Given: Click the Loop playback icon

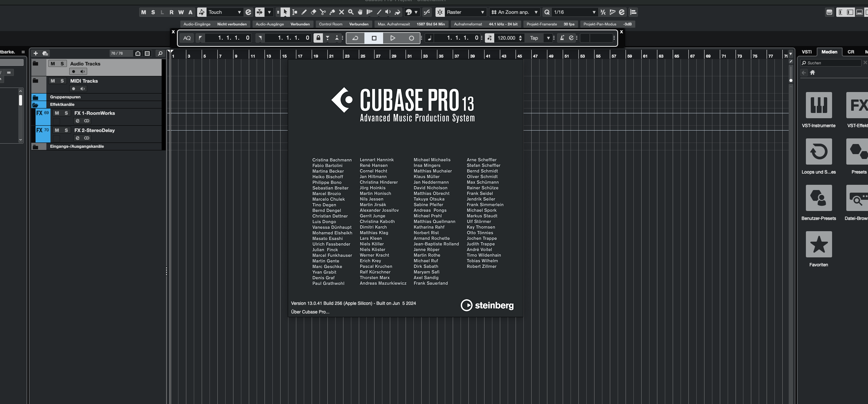Looking at the screenshot, I should (355, 38).
